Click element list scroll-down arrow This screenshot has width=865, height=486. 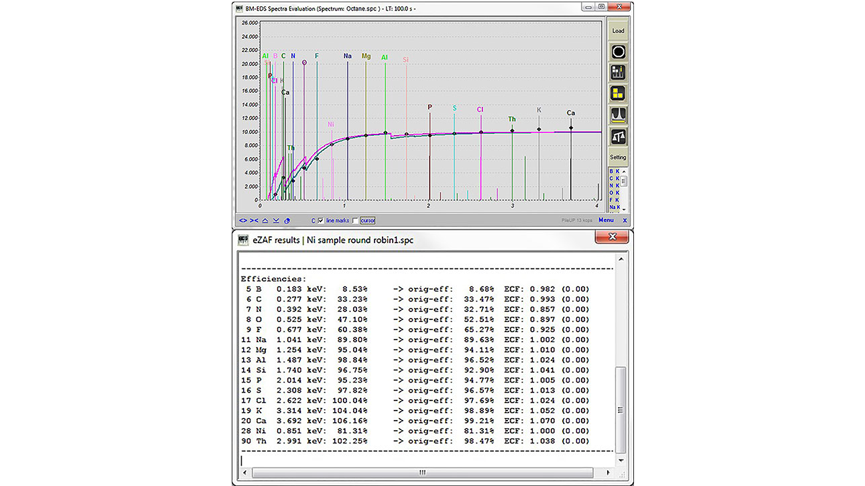coord(624,209)
